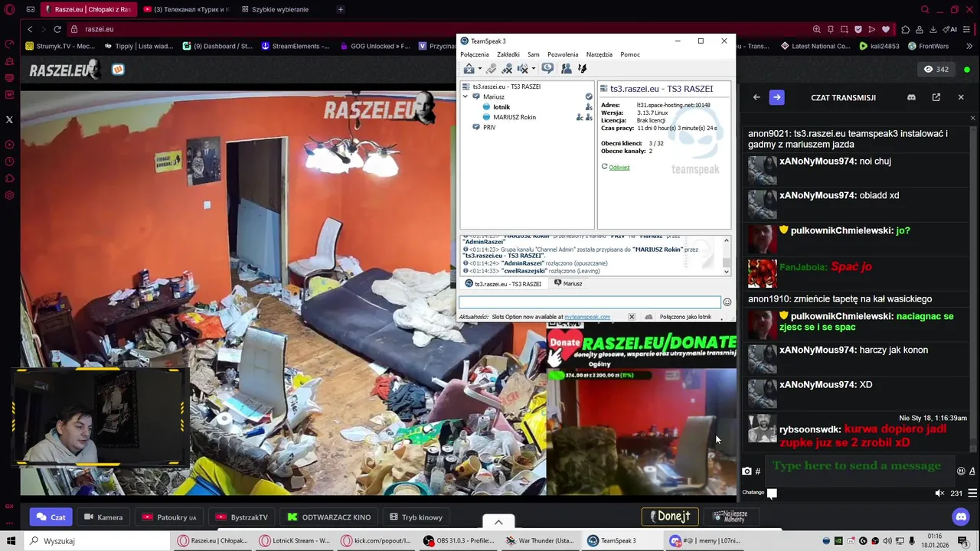Open the Pomoc menu
Image resolution: width=980 pixels, height=551 pixels.
pos(630,54)
